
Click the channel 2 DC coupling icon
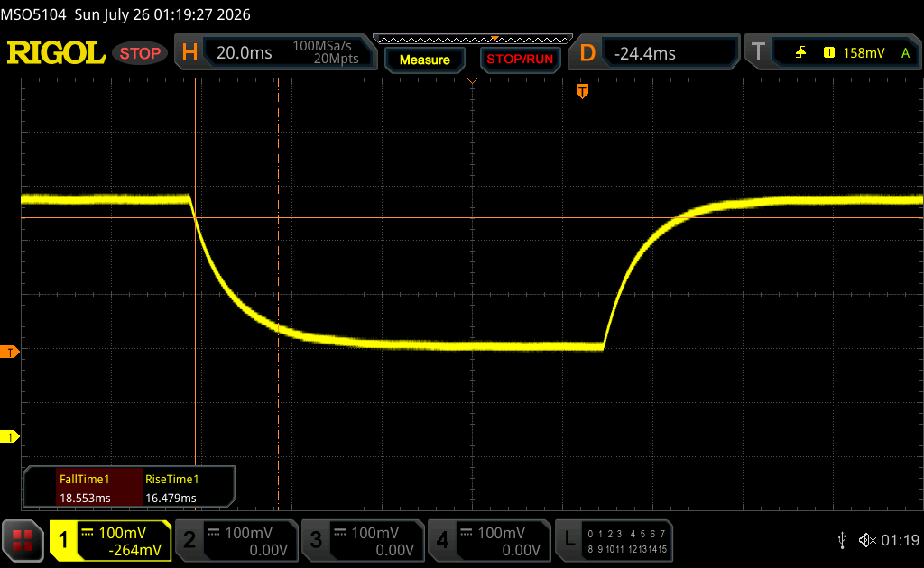coord(214,533)
